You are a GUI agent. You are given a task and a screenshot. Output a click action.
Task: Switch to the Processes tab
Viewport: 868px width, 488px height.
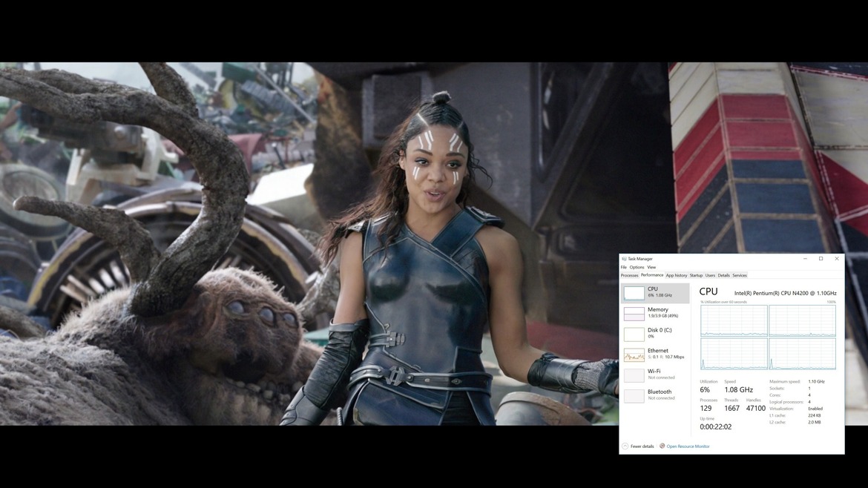click(629, 276)
